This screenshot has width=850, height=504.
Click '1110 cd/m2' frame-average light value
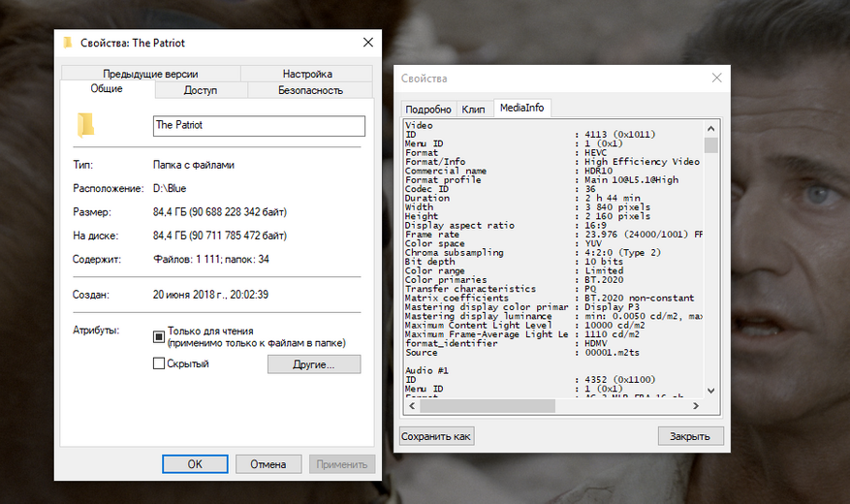pyautogui.click(x=612, y=334)
